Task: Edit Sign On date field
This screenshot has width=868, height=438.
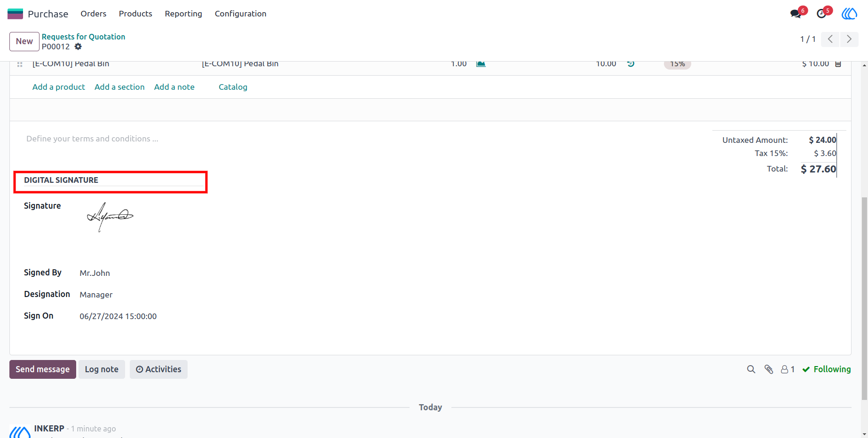Action: [x=118, y=316]
